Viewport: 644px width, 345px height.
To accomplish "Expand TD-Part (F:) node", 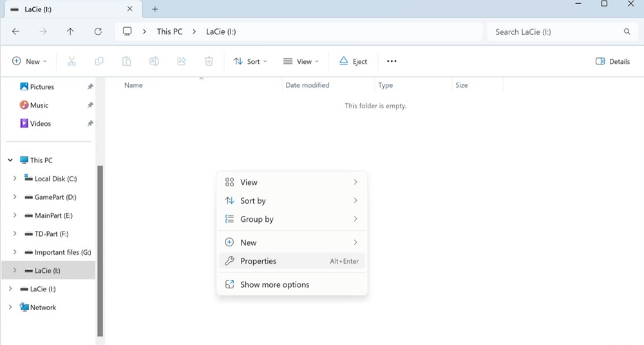I will click(x=15, y=233).
